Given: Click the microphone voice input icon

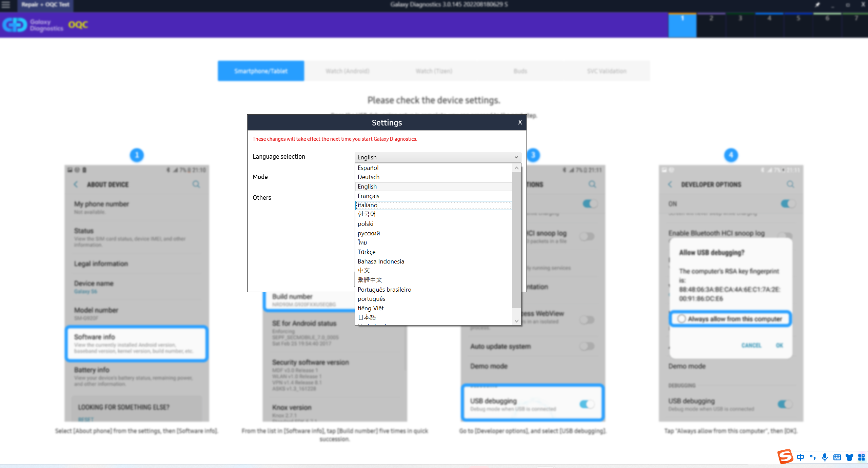Looking at the screenshot, I should (825, 457).
